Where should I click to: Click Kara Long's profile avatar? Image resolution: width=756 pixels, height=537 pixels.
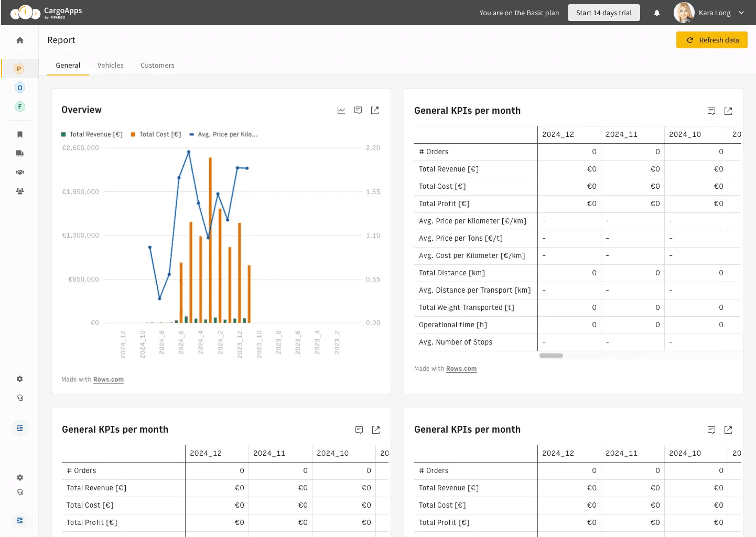pos(684,13)
